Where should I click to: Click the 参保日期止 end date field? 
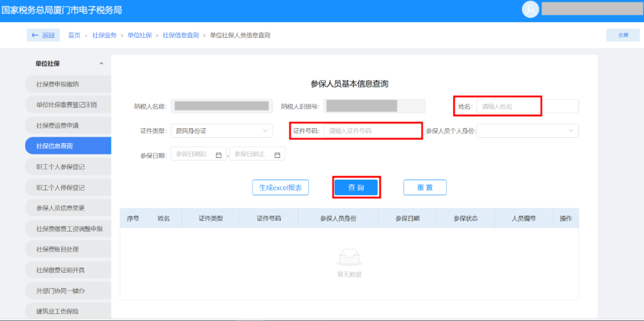tap(258, 154)
